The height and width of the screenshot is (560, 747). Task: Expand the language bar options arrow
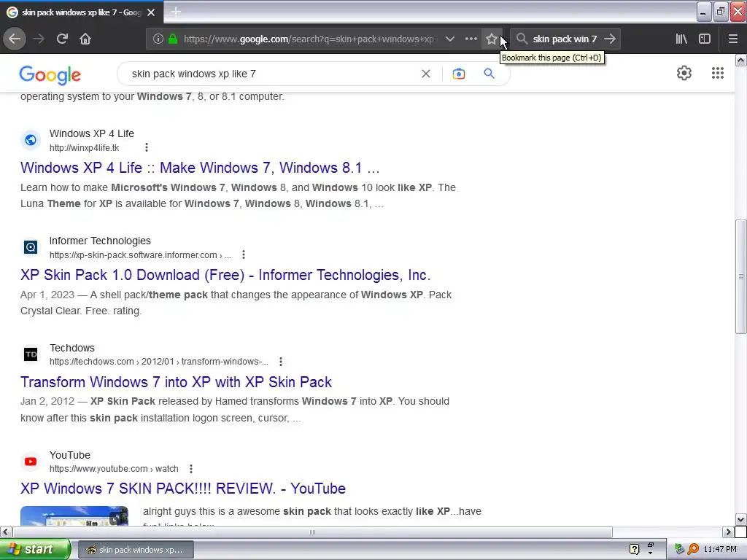(650, 553)
